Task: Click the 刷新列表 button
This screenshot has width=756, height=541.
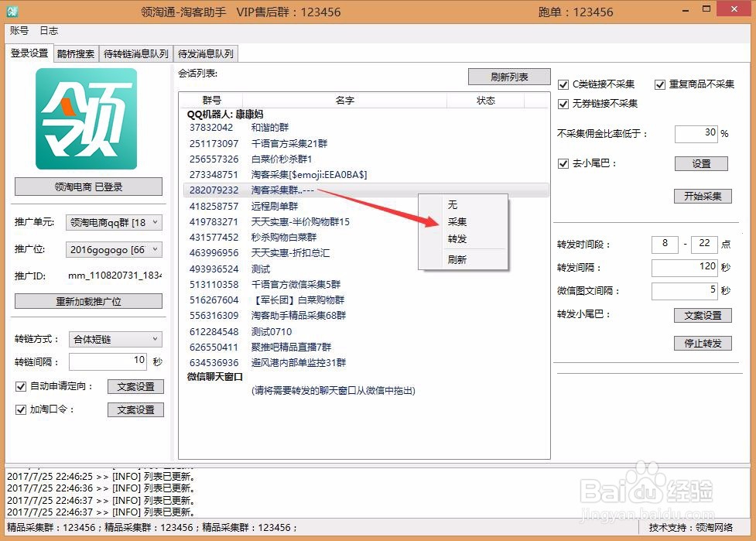Action: tap(508, 77)
